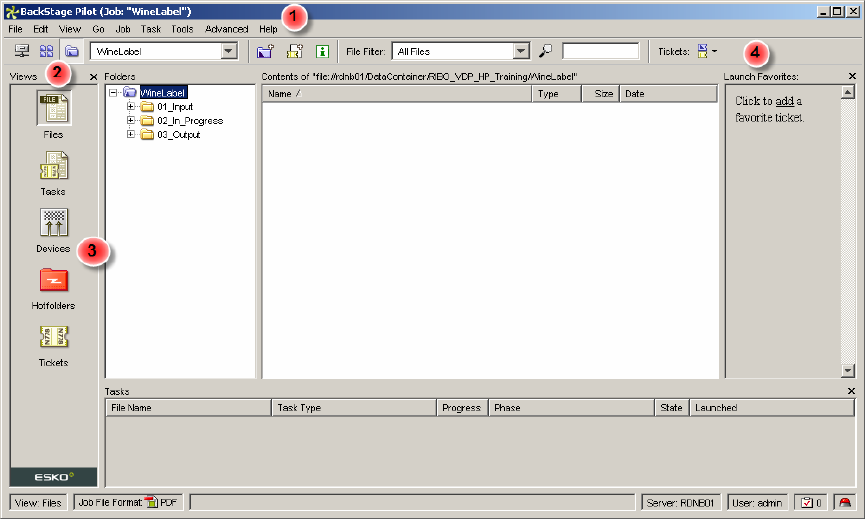Select the 02_In_Progress folder
Screen dimensions: 865x519
(x=190, y=121)
